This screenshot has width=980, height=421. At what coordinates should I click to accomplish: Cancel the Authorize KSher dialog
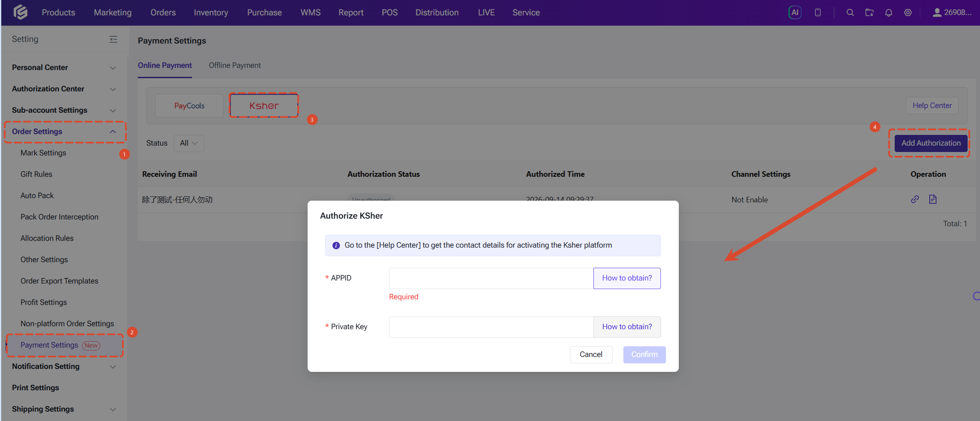591,354
